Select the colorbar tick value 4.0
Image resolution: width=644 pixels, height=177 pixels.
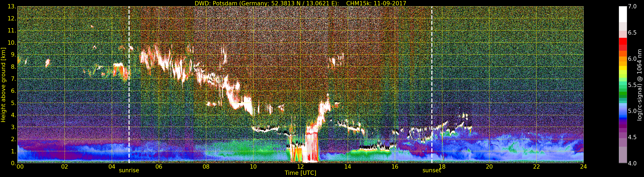(x=632, y=163)
